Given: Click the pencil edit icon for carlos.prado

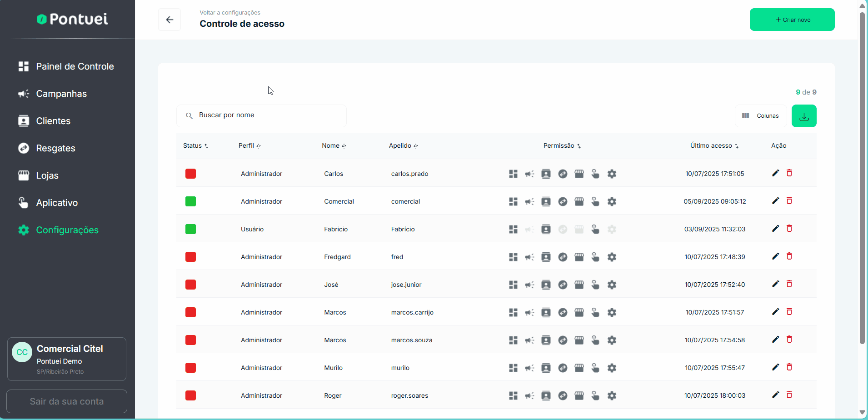Looking at the screenshot, I should click(x=775, y=173).
